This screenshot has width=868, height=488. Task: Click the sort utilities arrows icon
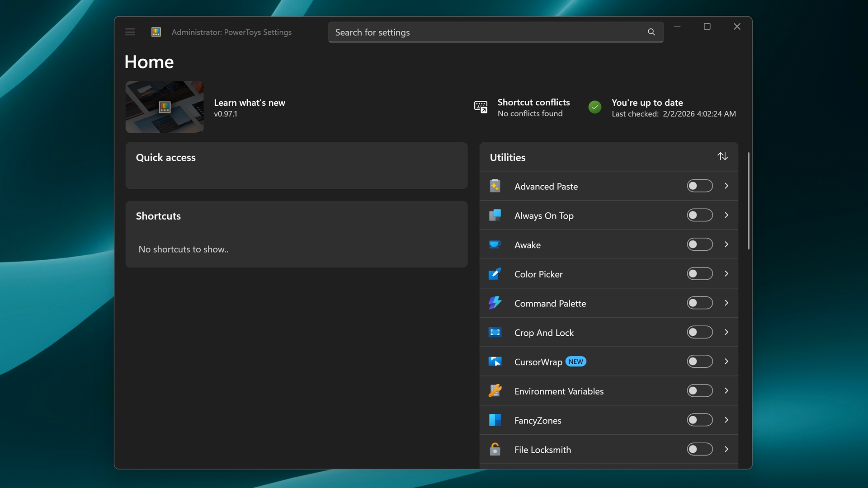(x=722, y=156)
